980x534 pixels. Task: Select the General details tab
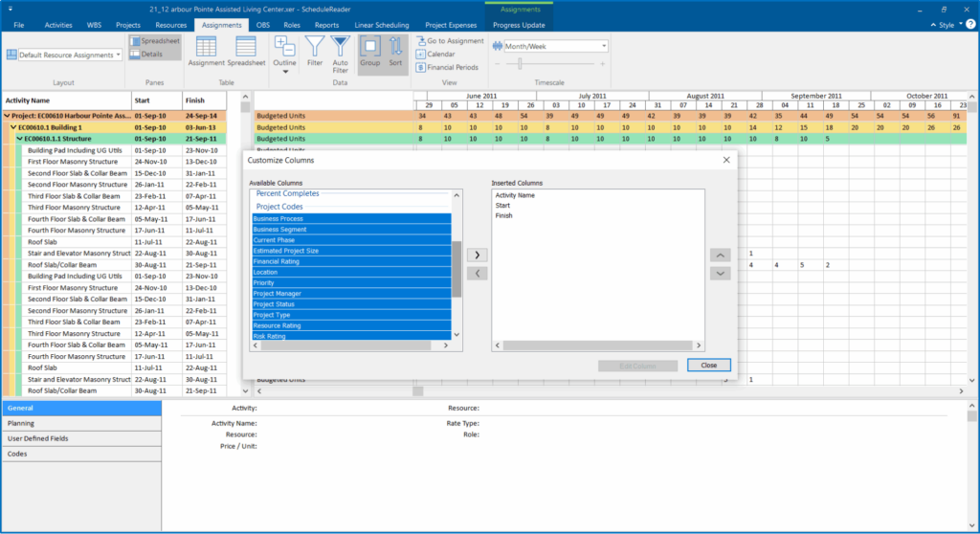(x=81, y=408)
